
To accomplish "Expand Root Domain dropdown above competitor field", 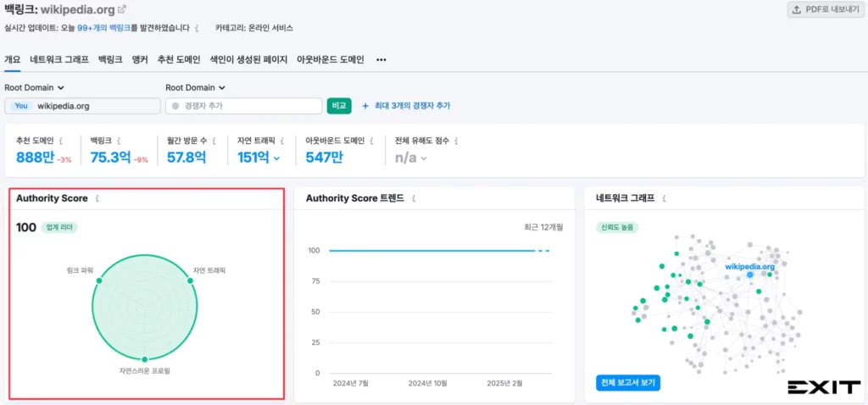I will (x=196, y=87).
